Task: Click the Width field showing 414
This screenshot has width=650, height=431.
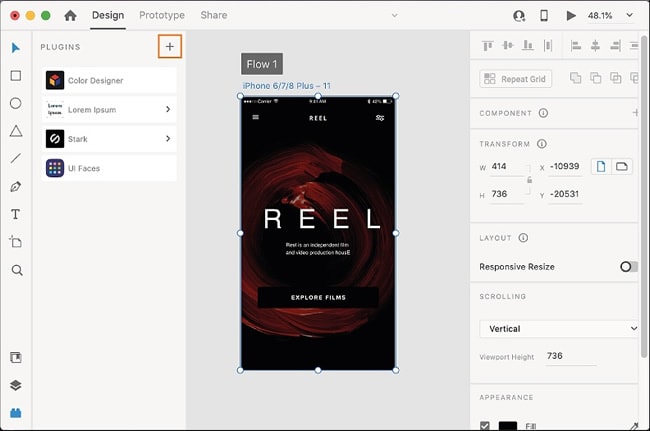Action: (507, 167)
